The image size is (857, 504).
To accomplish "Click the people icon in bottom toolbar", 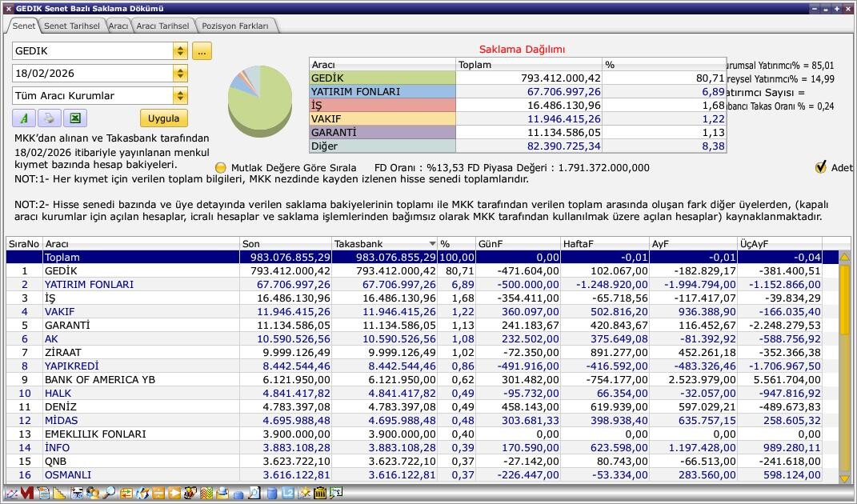I will tap(92, 494).
